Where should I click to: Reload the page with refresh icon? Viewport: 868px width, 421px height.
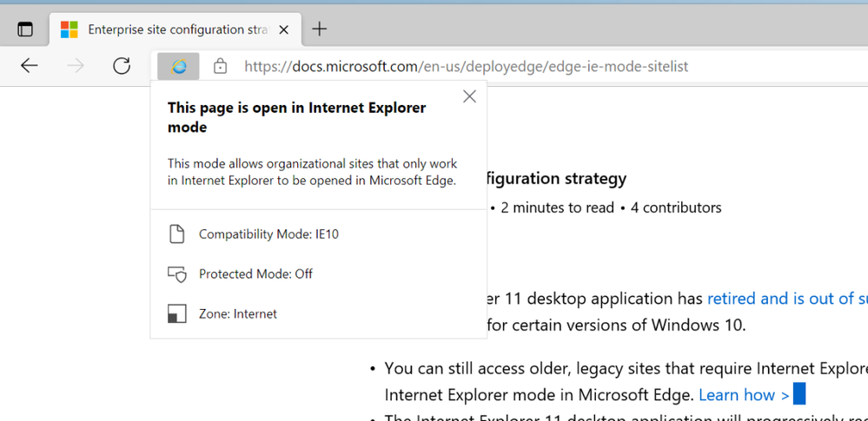(x=122, y=66)
